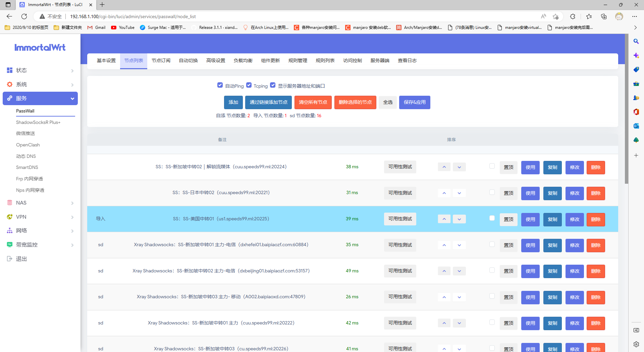Click the ImmortalWrt logo
Screen dimensions: 644x352
point(40,48)
